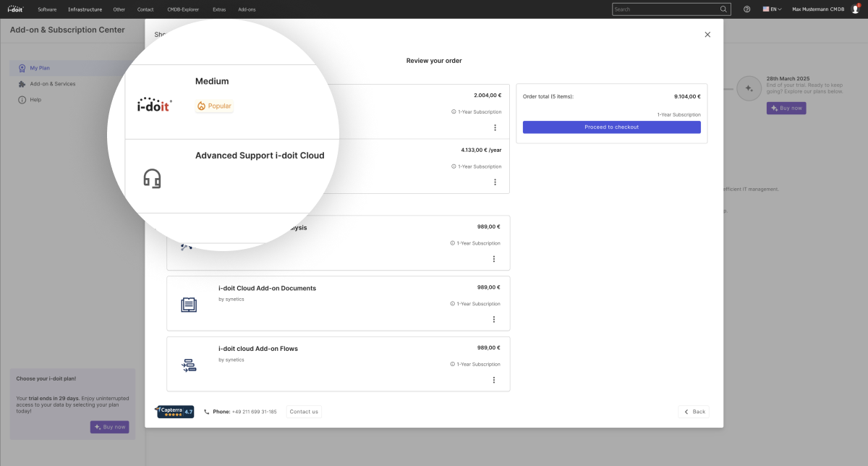Click the phone handset icon in the dialog footer
868x466 pixels.
[x=207, y=412]
